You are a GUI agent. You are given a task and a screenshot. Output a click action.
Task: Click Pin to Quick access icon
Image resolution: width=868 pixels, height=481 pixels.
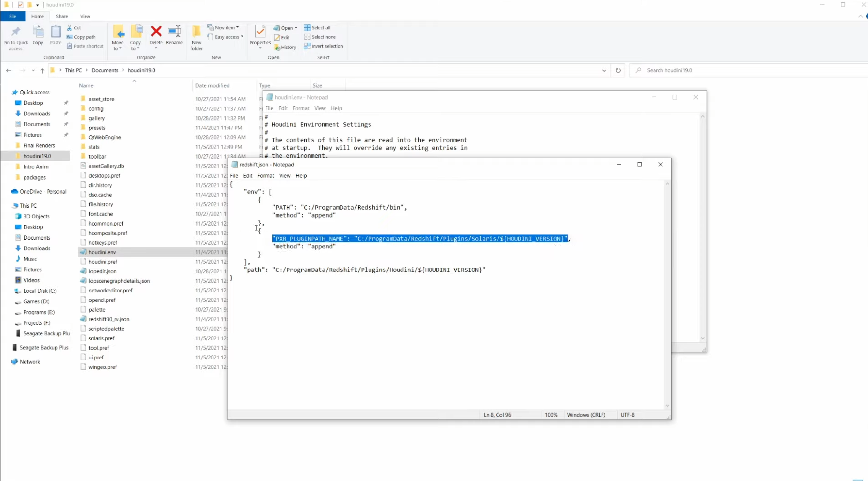16,32
